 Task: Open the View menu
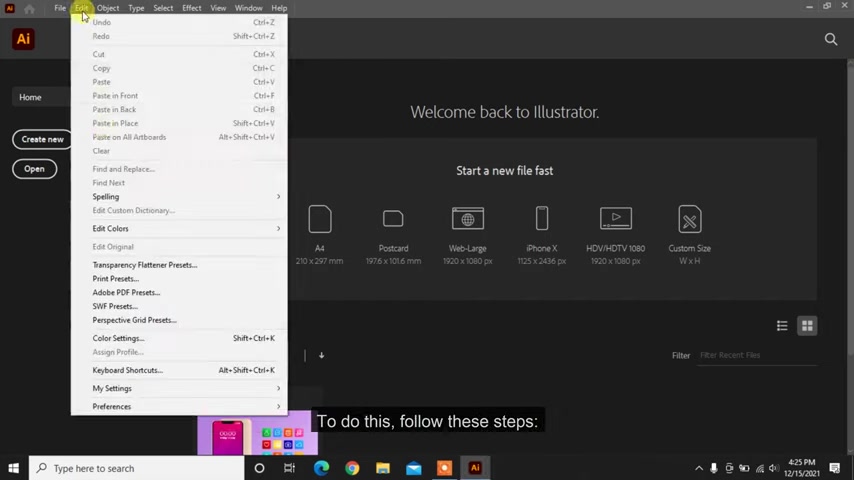[x=218, y=8]
